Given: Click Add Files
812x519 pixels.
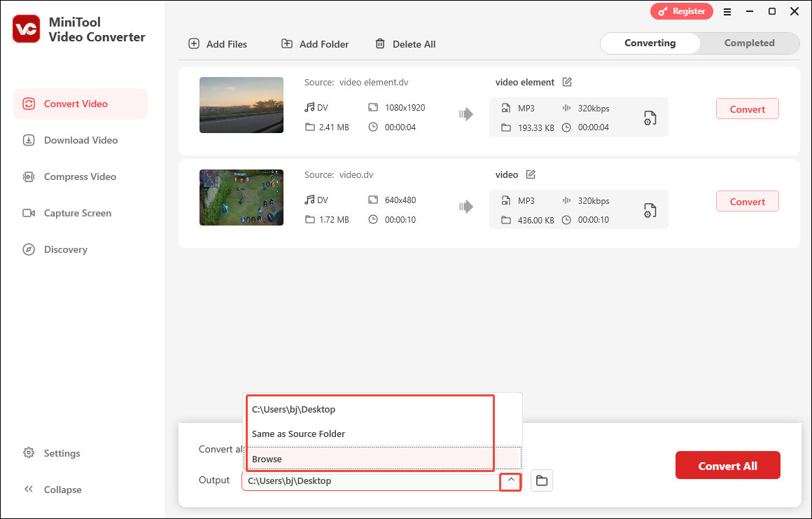Looking at the screenshot, I should pyautogui.click(x=218, y=44).
